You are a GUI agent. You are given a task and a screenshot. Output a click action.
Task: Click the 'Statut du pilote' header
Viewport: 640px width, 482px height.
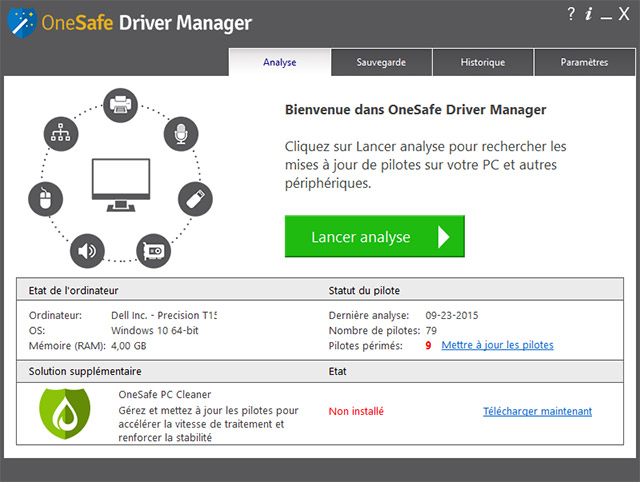point(364,291)
